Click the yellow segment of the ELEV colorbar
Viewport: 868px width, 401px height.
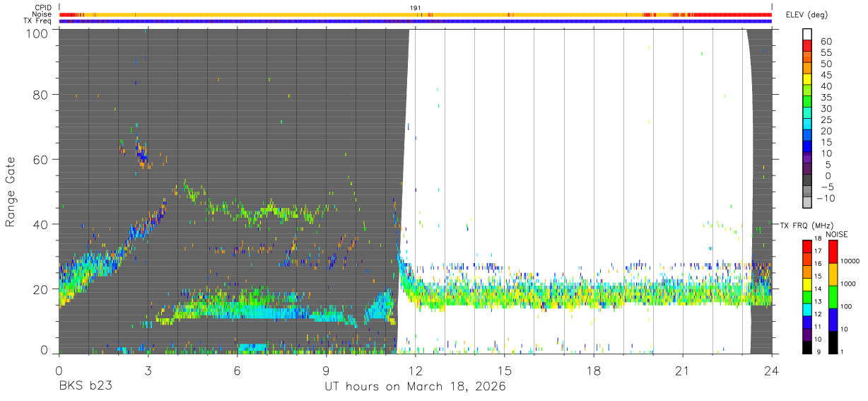(x=807, y=79)
